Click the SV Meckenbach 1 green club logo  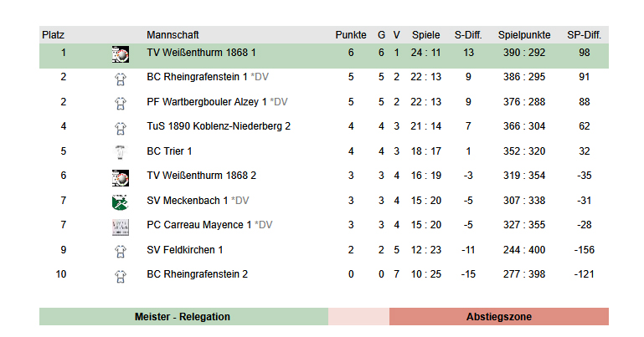click(x=120, y=202)
